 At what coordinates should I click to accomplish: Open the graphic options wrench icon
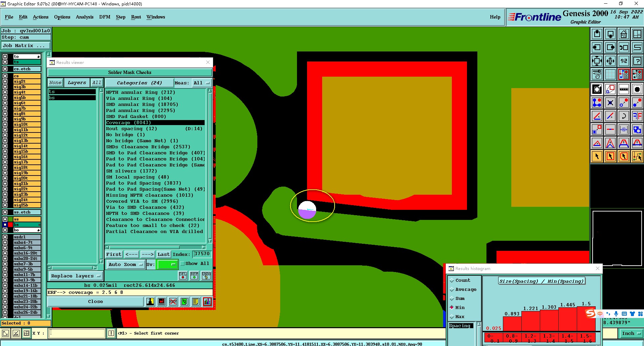click(x=597, y=74)
